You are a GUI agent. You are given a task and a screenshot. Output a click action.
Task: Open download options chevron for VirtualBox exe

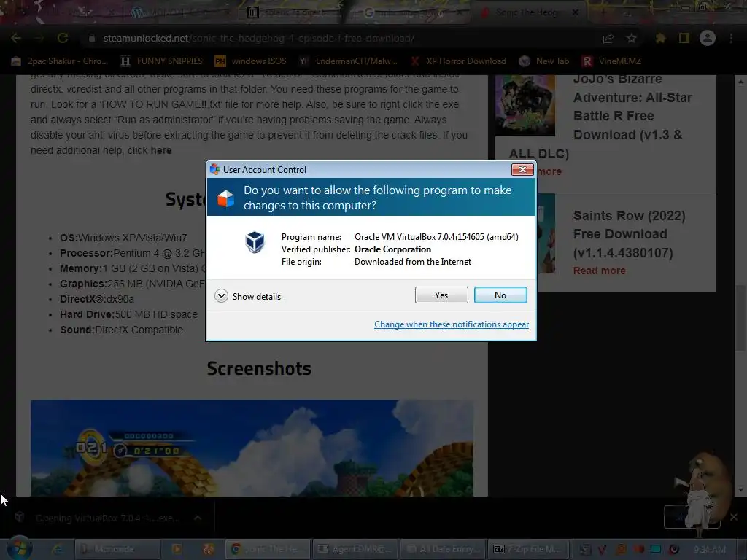point(198,518)
